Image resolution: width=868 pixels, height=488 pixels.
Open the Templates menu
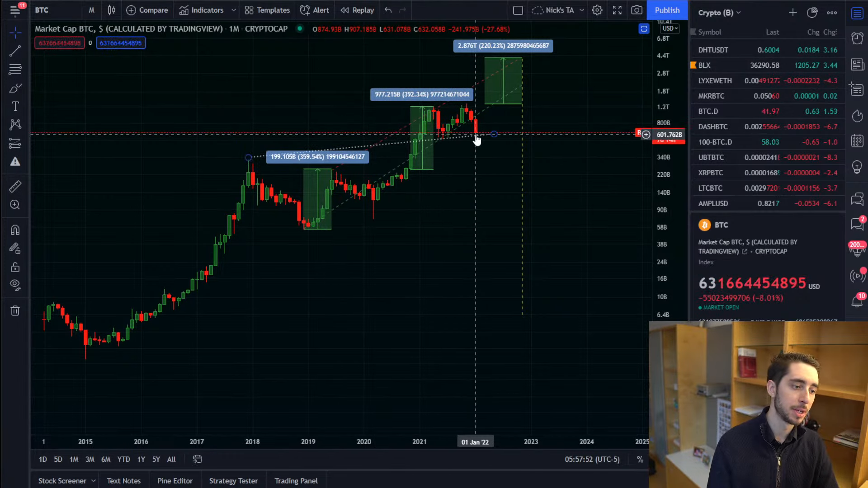tap(267, 10)
